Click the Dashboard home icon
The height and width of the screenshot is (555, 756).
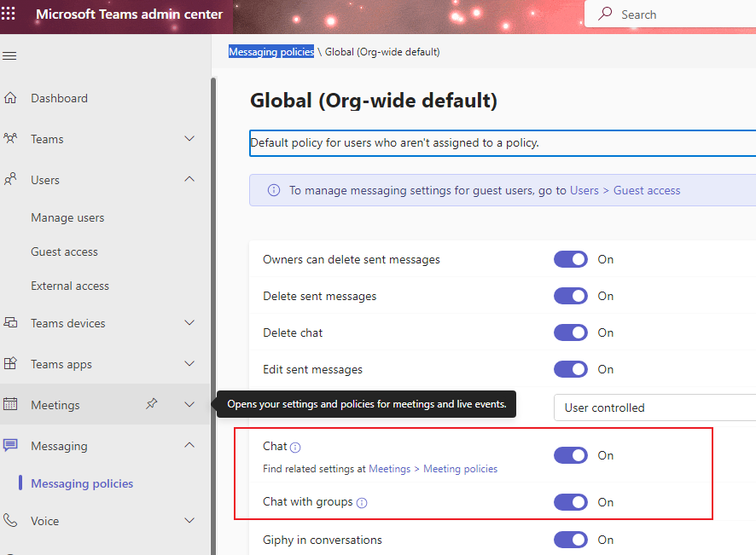pyautogui.click(x=10, y=98)
